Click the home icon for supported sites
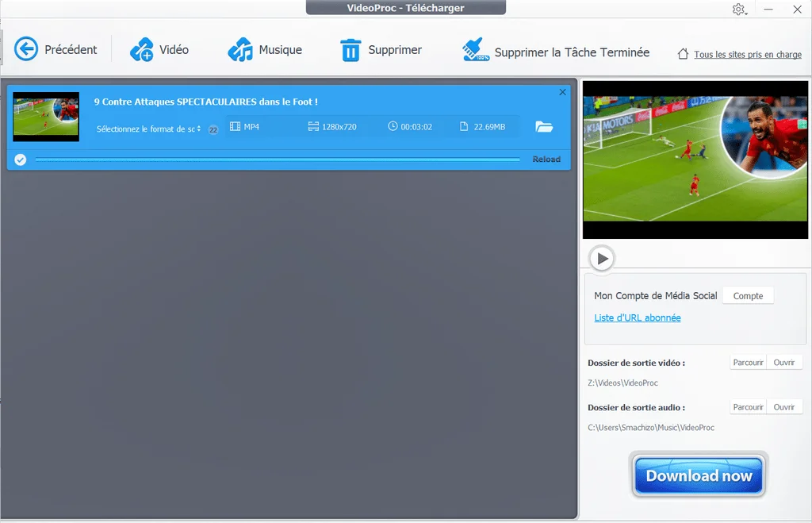The image size is (812, 523). 683,55
